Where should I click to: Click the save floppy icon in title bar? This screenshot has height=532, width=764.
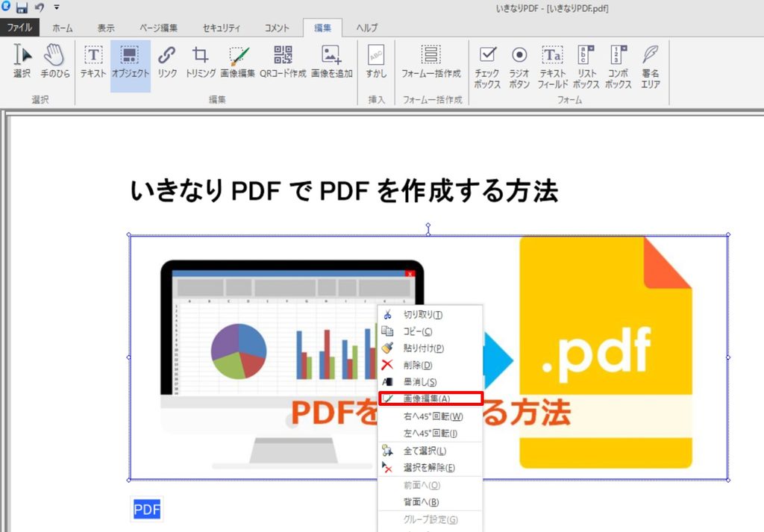[22, 7]
